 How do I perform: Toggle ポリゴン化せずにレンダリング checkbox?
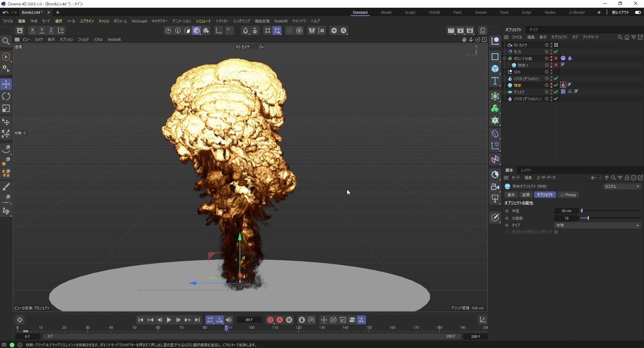point(556,232)
